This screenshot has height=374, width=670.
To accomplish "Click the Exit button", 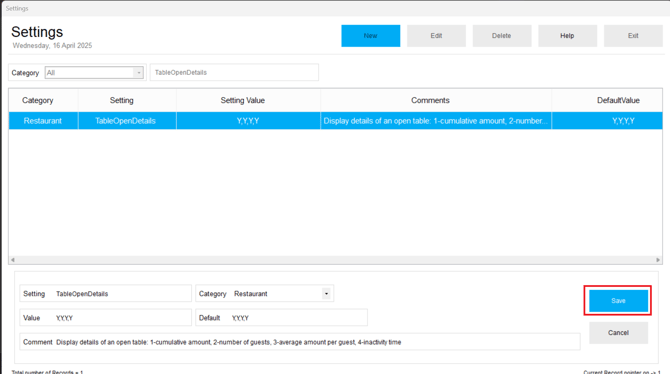I will pos(633,36).
